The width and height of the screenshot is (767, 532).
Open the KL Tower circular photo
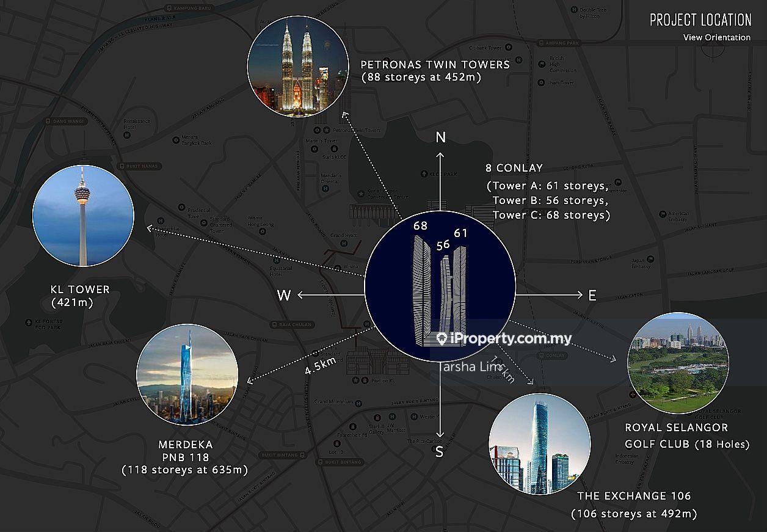point(83,216)
